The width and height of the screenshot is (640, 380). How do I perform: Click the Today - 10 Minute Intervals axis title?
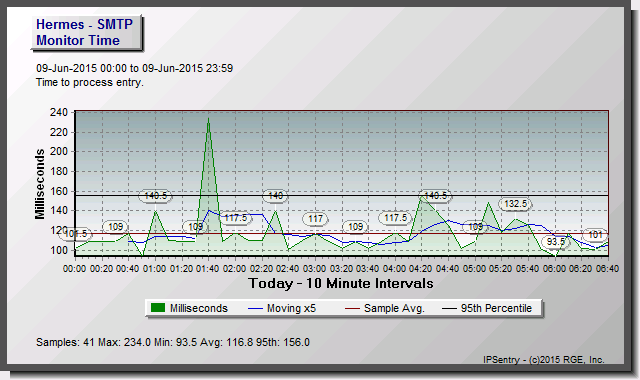(x=341, y=283)
